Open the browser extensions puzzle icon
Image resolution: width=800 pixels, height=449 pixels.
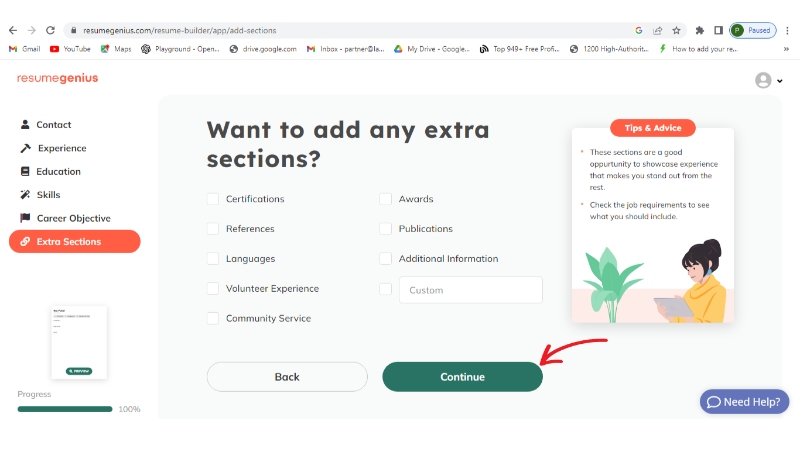coord(700,31)
